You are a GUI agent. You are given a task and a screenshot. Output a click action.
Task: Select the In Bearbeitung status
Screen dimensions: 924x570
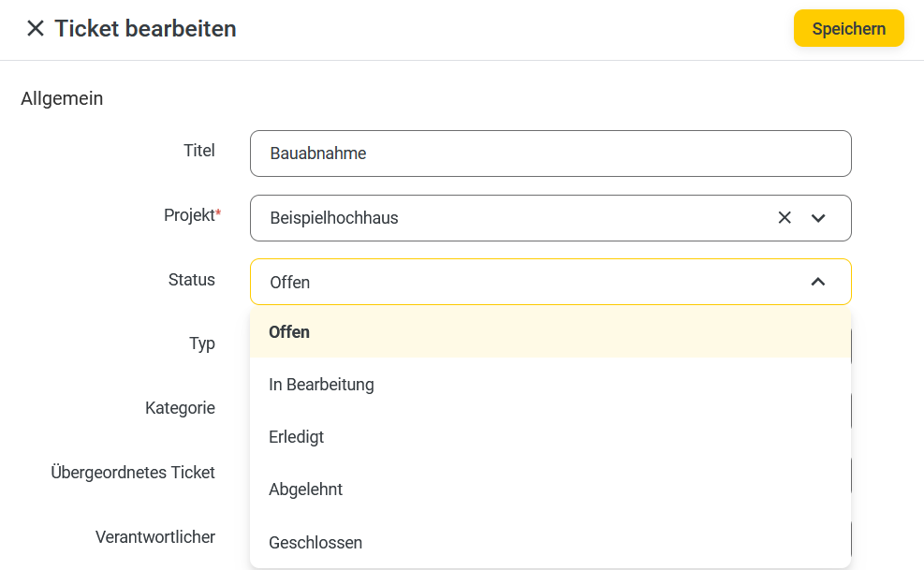point(550,385)
